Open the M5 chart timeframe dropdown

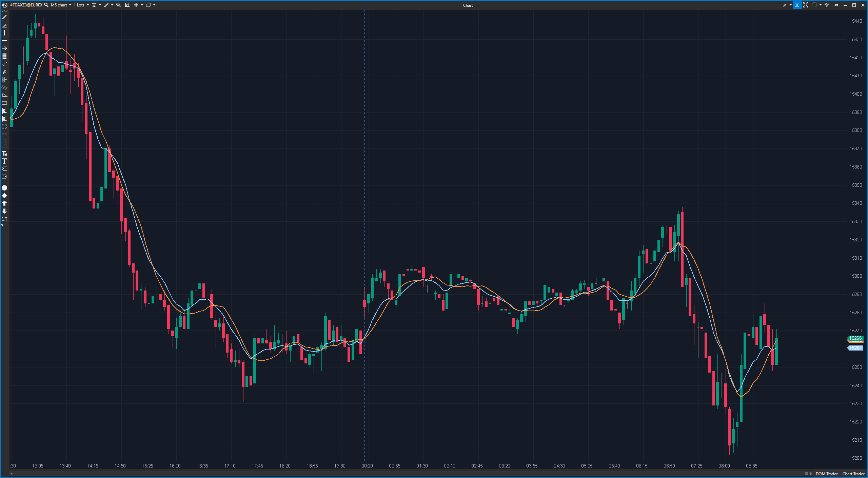pos(61,5)
